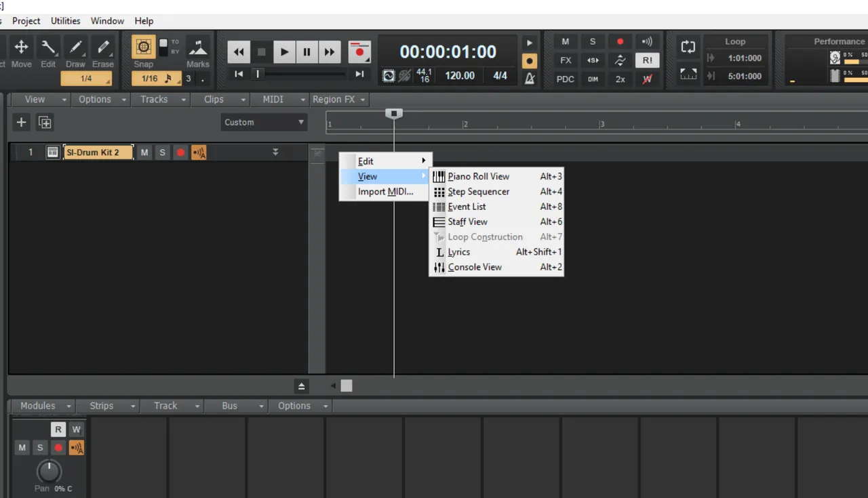Jump to project end button
Screen dimensions: 868x498
[x=359, y=74]
